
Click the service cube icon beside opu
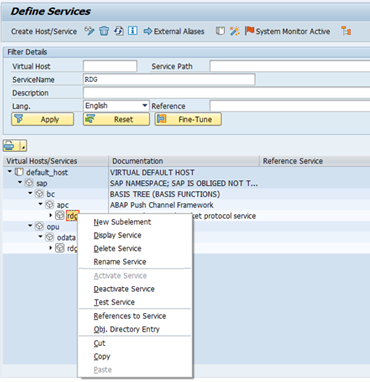tap(39, 226)
